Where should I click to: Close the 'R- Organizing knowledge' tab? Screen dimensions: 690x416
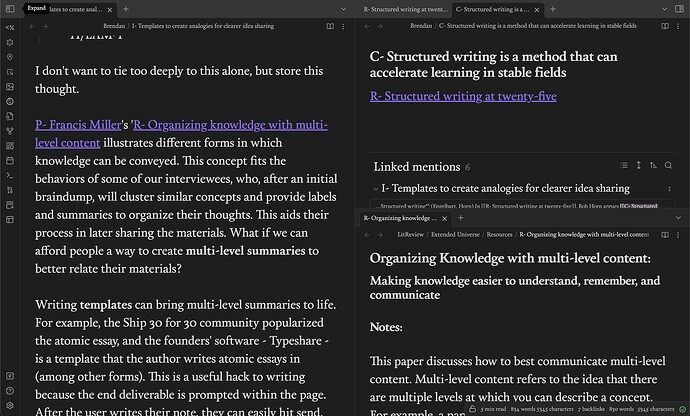(444, 218)
